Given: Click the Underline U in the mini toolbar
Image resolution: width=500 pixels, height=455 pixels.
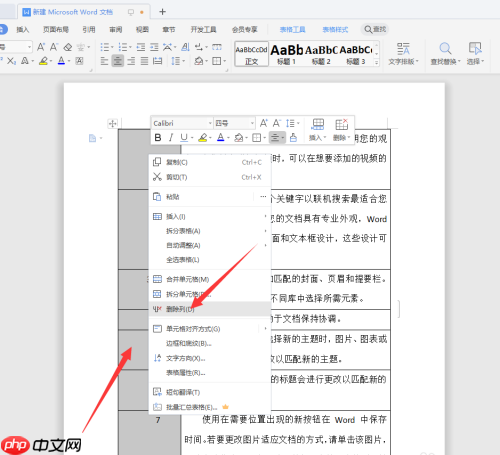Looking at the screenshot, I should (x=184, y=137).
